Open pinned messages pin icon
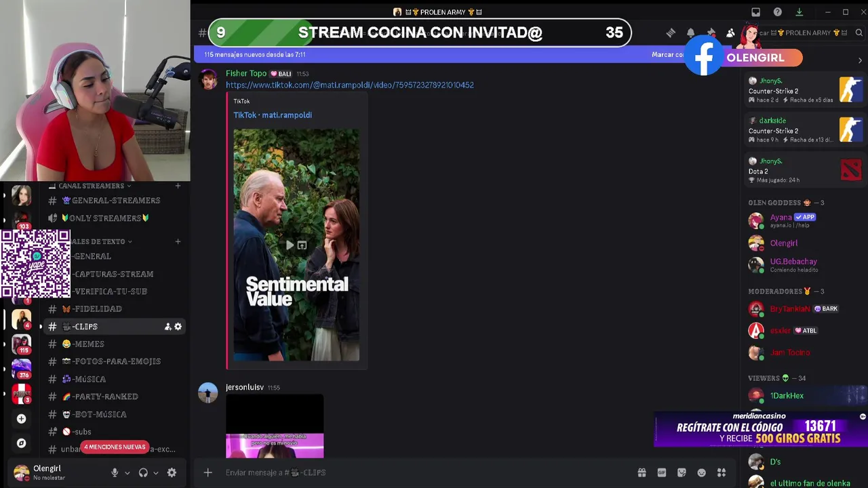The width and height of the screenshot is (868, 488). point(711,33)
